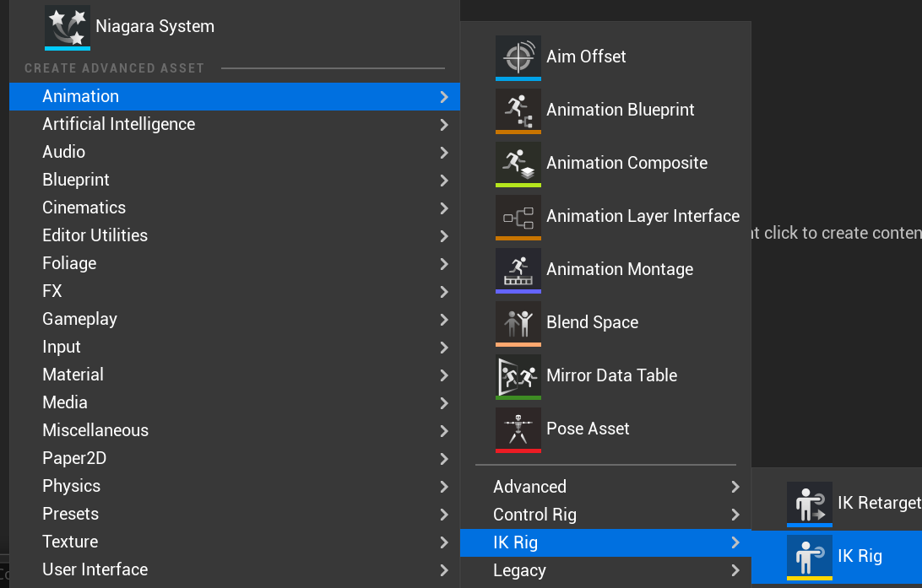The width and height of the screenshot is (922, 588).
Task: Open the Input category
Action: tap(235, 348)
